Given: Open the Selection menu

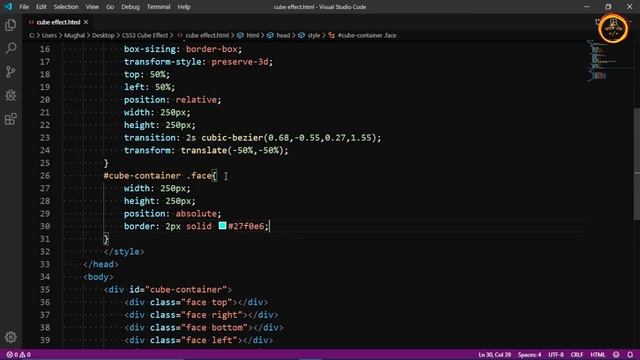Looking at the screenshot, I should [66, 7].
